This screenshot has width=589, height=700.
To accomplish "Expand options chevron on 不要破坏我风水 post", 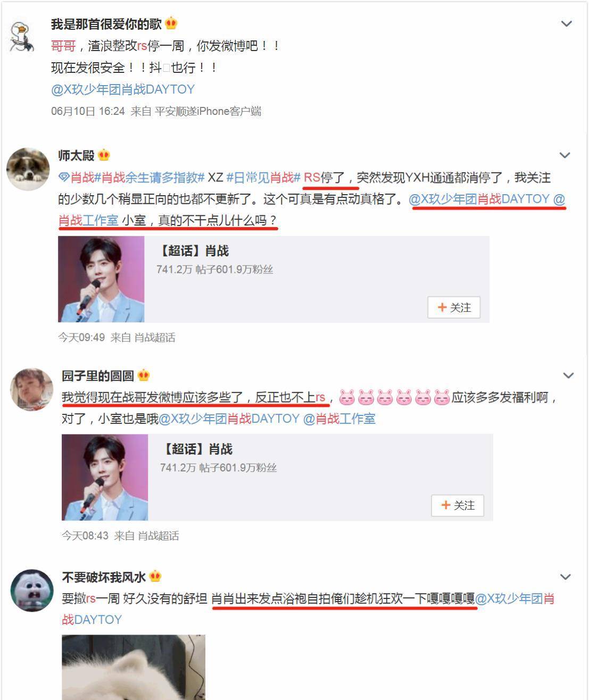I will (566, 577).
